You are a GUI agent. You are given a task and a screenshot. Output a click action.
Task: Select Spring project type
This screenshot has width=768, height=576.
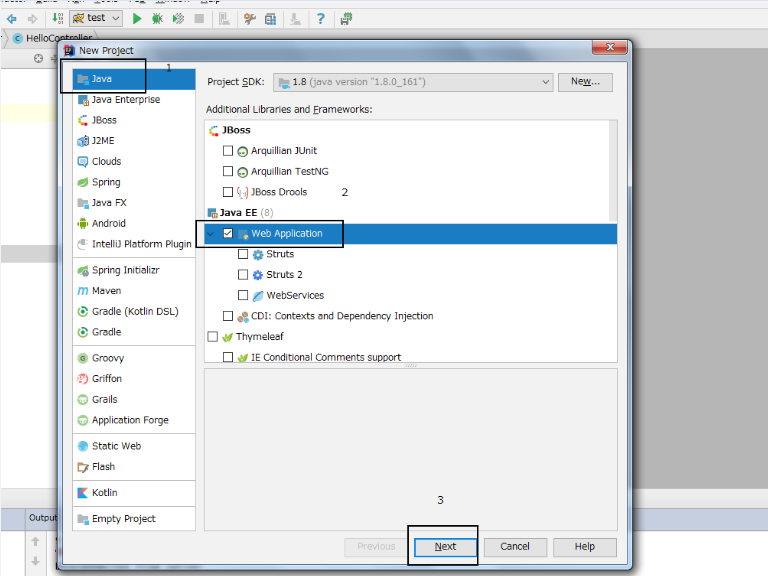click(134, 182)
